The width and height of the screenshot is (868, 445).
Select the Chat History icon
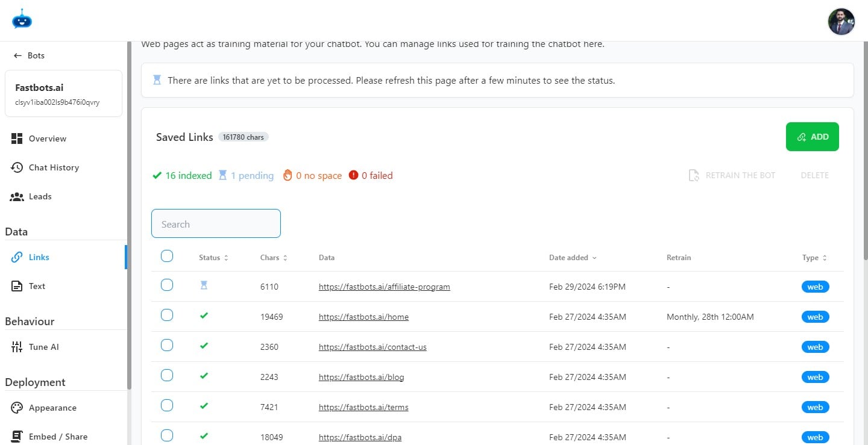click(17, 167)
